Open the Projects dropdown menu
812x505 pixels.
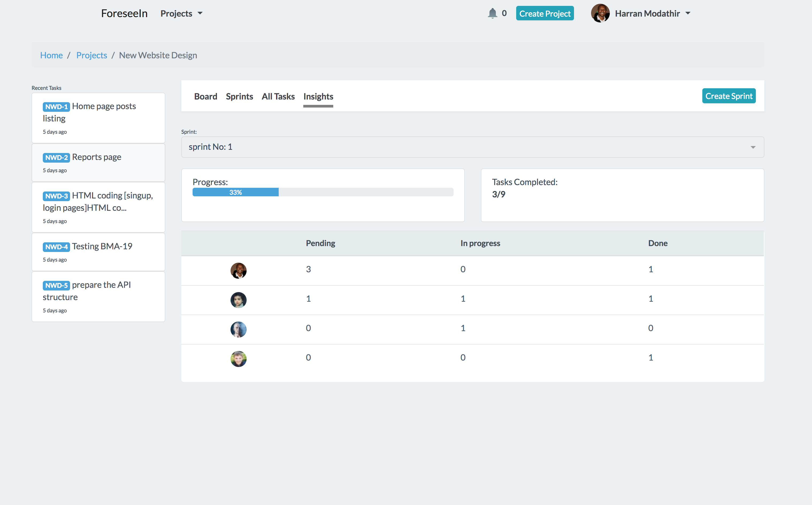pos(181,13)
